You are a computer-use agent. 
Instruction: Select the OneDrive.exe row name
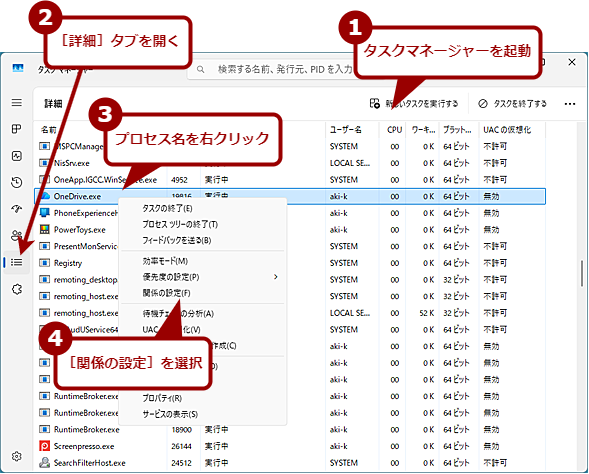[77, 196]
